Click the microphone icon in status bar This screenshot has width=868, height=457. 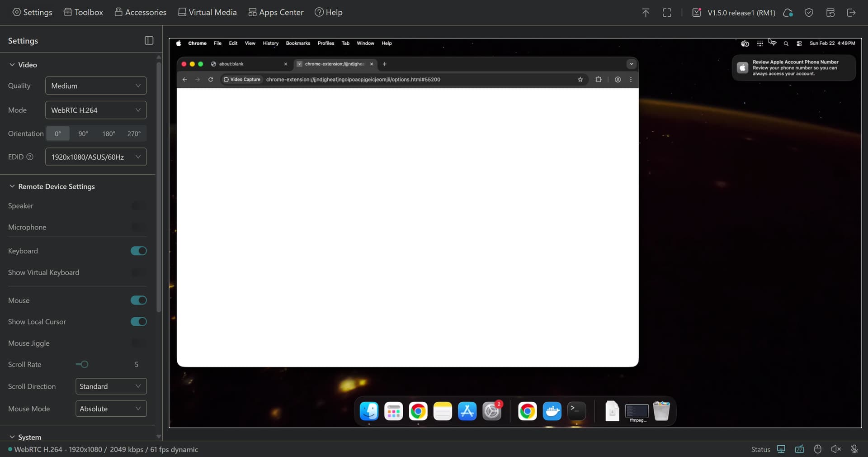coord(854,449)
